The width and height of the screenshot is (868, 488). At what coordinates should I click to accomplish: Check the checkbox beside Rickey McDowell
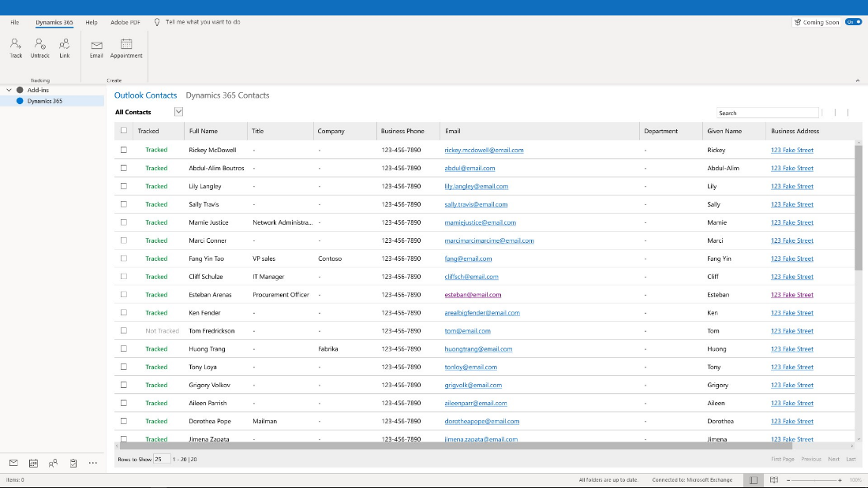[124, 150]
